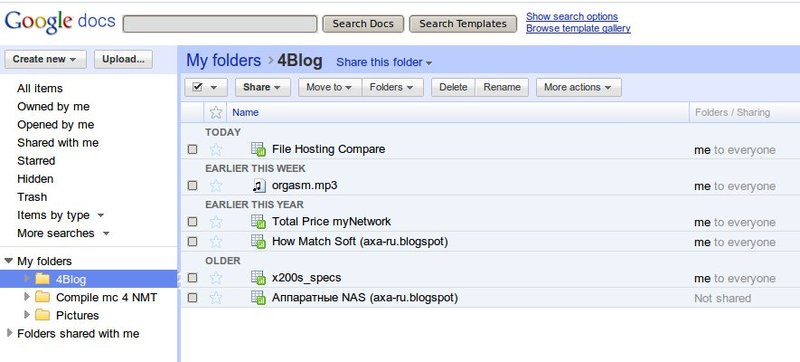Expand More searches menu

[x=63, y=233]
